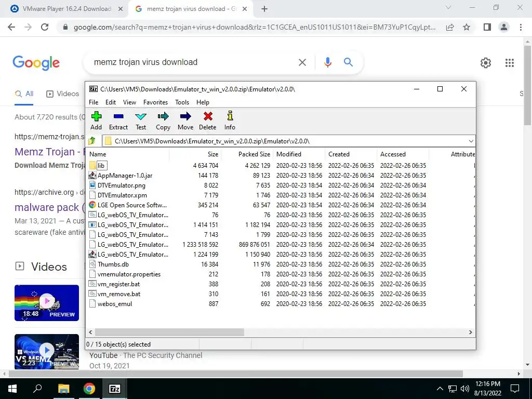Reload the Chrome page

click(45, 27)
